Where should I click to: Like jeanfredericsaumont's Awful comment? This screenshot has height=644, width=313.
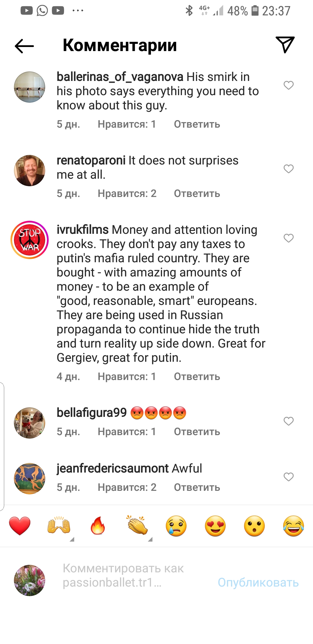pos(288,477)
